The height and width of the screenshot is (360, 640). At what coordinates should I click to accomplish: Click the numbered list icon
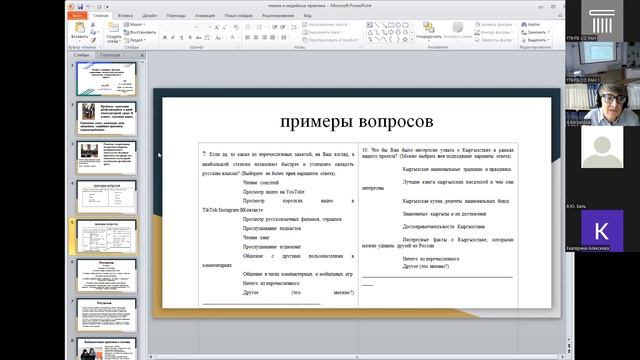259,27
